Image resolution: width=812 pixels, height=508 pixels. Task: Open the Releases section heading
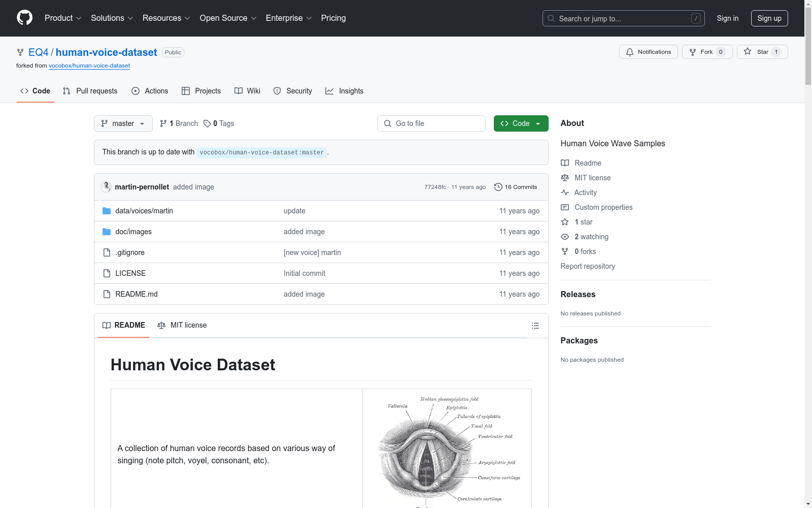click(578, 294)
